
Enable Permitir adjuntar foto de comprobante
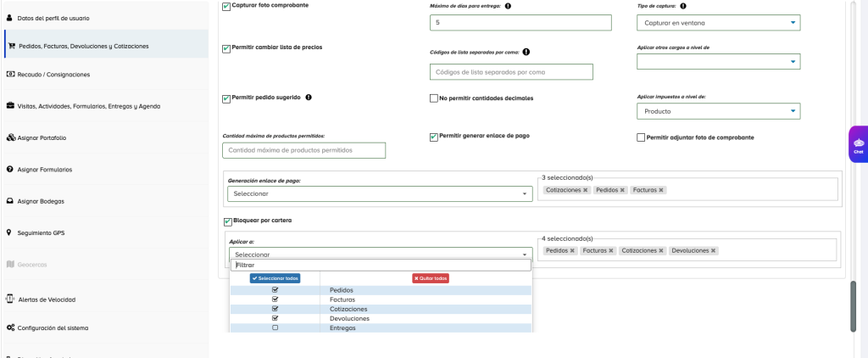click(x=641, y=137)
